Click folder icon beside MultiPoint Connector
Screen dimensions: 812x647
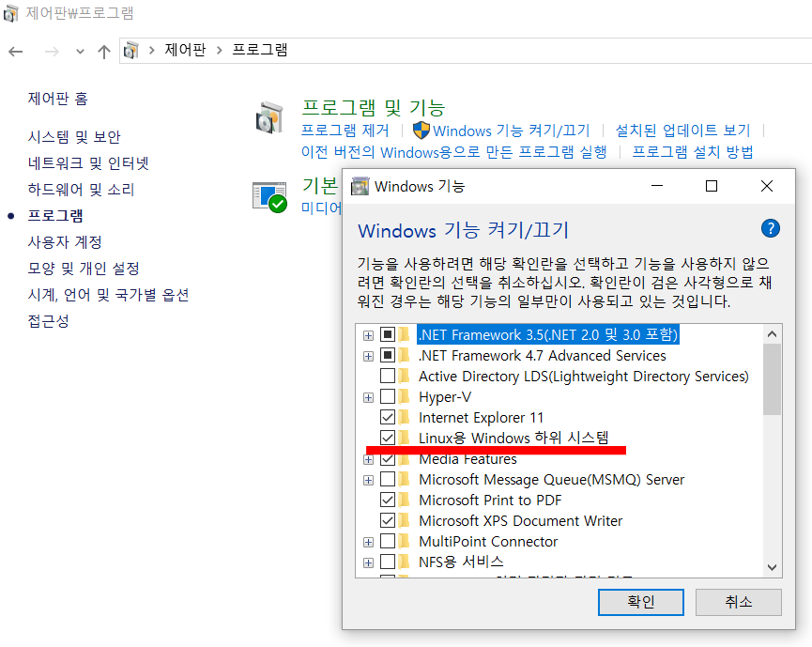[x=405, y=541]
